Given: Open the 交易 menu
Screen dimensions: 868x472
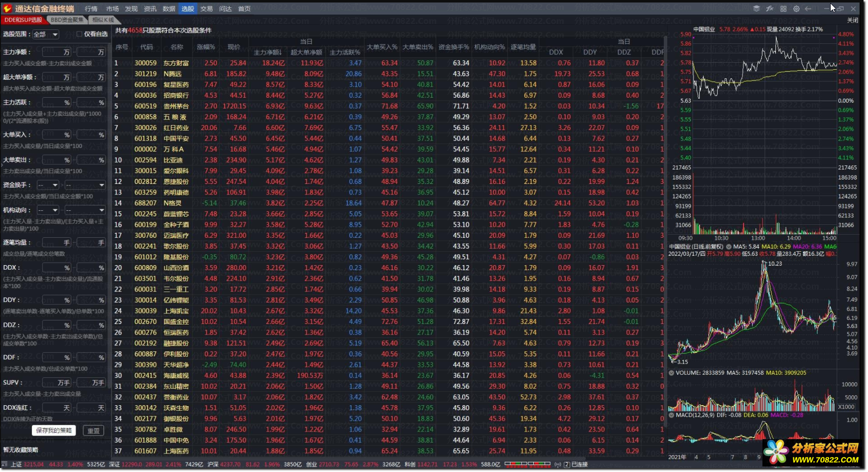Looking at the screenshot, I should click(207, 8).
